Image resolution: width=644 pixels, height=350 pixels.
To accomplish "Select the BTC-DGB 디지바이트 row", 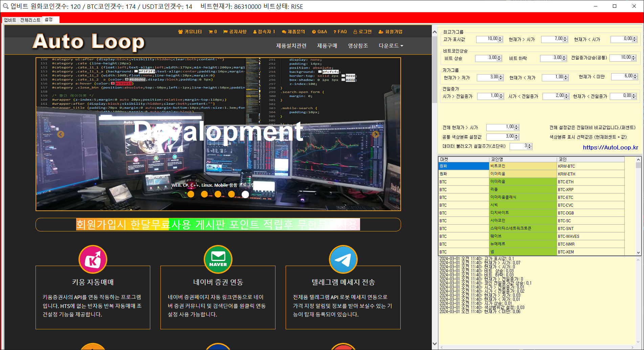I will pyautogui.click(x=531, y=213).
